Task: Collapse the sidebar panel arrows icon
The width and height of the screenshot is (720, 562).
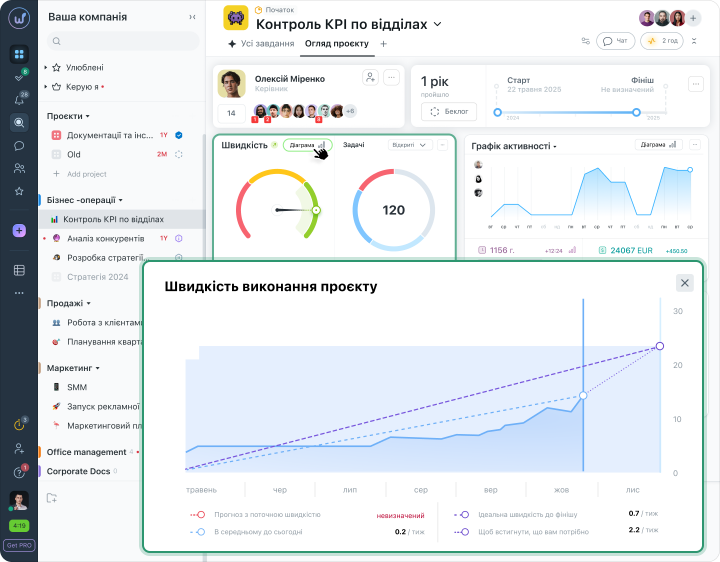Action: pos(192,17)
